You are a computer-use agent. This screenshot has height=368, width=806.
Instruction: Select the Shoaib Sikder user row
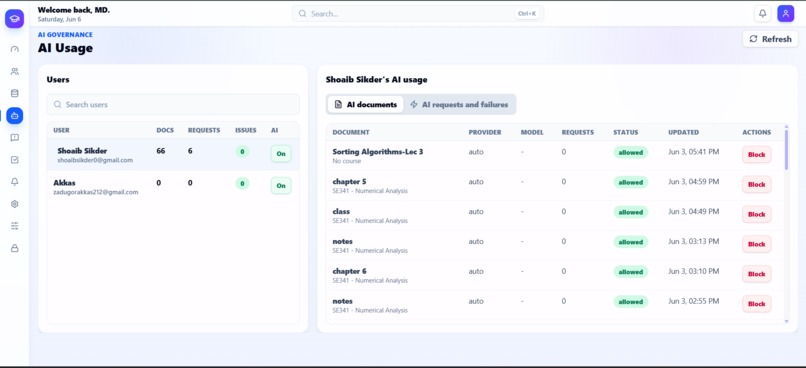(173, 155)
